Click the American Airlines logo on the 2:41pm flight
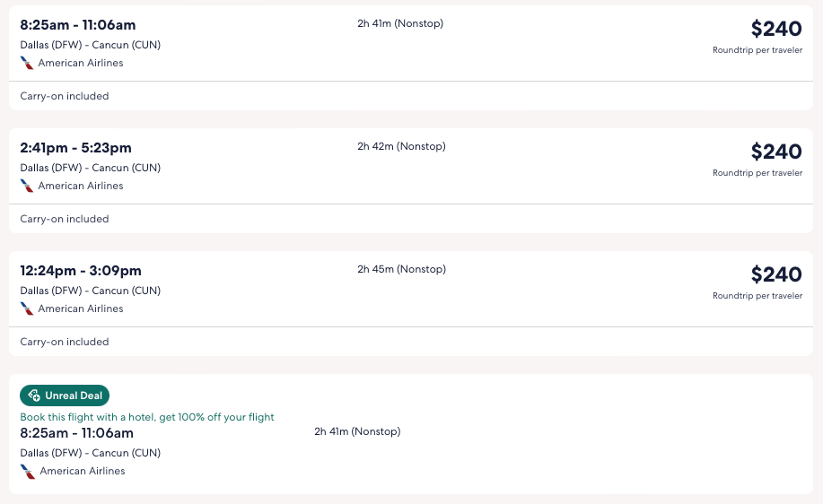The width and height of the screenshot is (823, 504). pos(27,186)
